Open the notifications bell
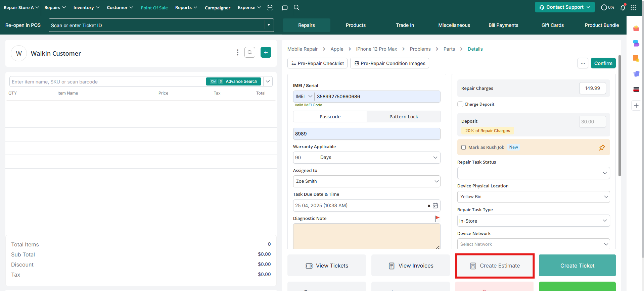Screen dimensions: 644x291 click(x=623, y=7)
